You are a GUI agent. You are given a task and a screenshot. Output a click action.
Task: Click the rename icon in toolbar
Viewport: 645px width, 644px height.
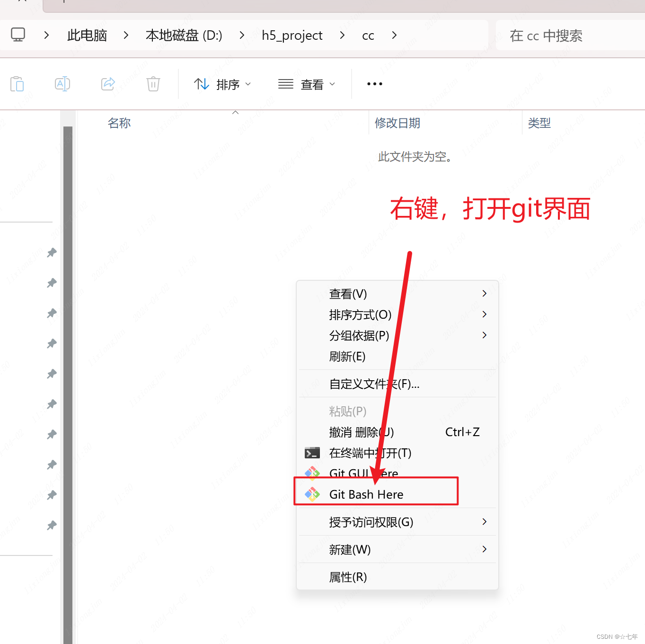click(62, 84)
